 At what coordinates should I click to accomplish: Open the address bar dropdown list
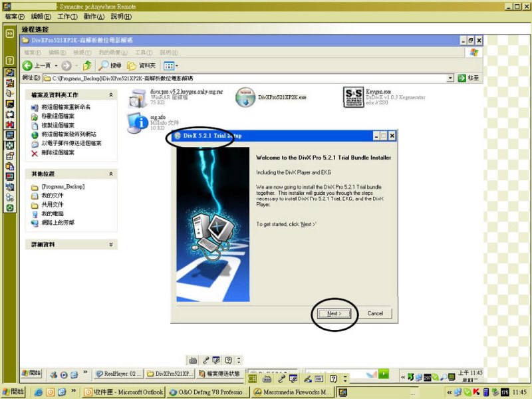450,78
